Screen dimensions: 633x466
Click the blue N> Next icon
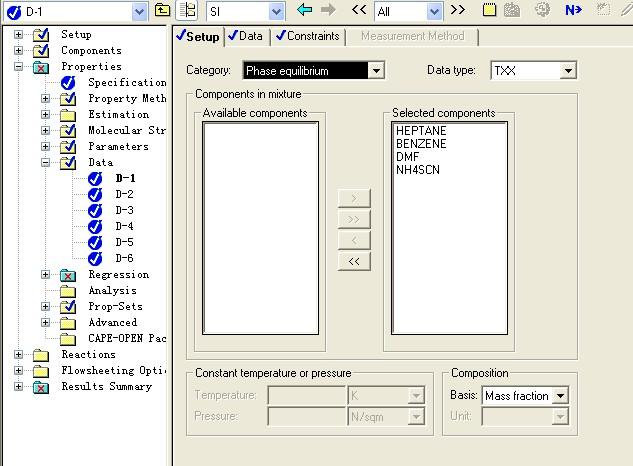click(x=573, y=10)
